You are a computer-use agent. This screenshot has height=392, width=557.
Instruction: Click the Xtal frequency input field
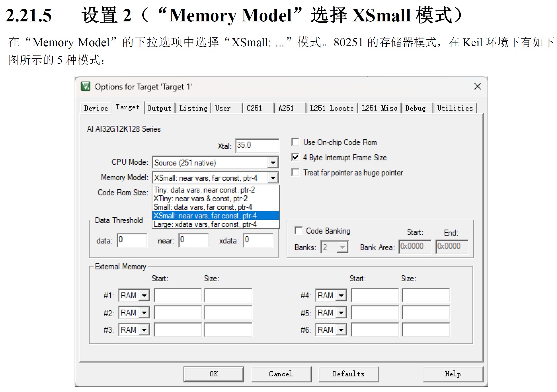[x=257, y=145]
